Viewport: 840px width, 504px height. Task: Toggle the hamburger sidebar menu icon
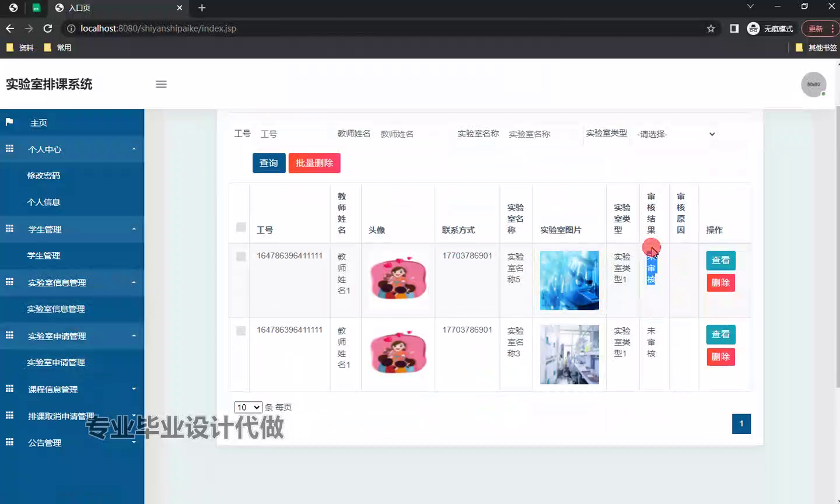[161, 85]
